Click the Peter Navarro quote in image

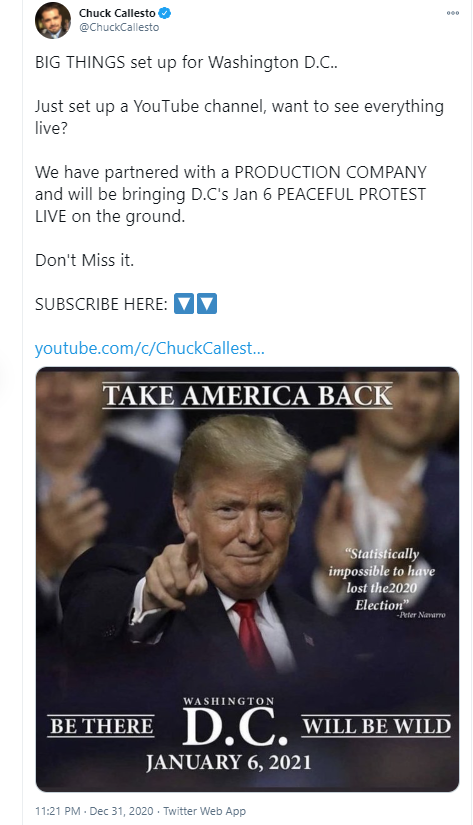(386, 583)
